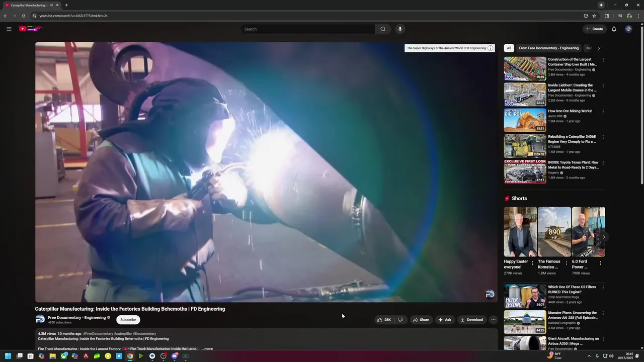The width and height of the screenshot is (644, 362).
Task: Open options for Inside Liebherr video
Action: (x=603, y=85)
